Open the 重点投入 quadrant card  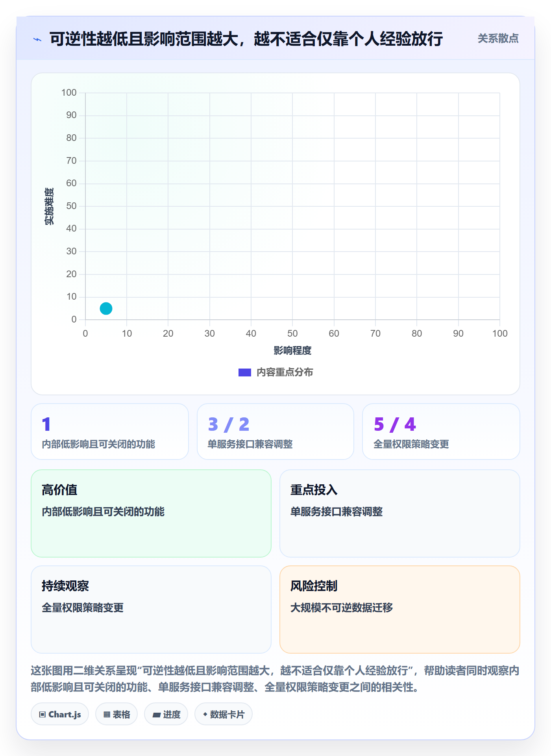[399, 513]
